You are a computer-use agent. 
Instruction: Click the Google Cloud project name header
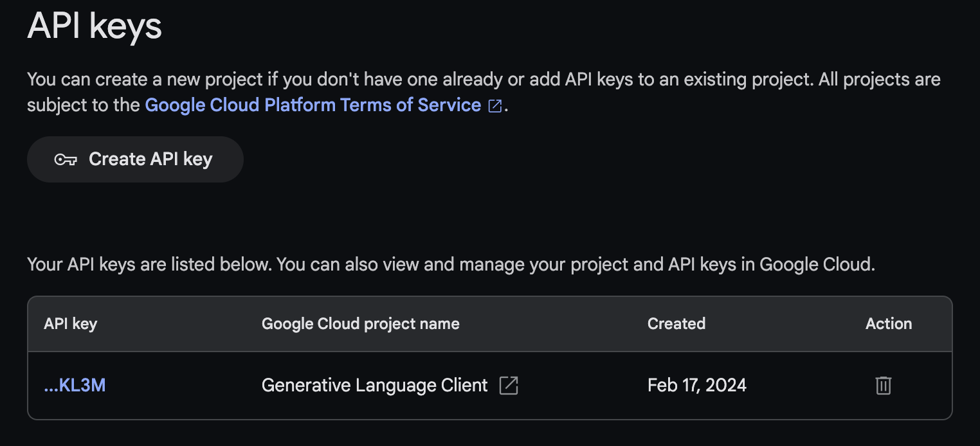[360, 324]
